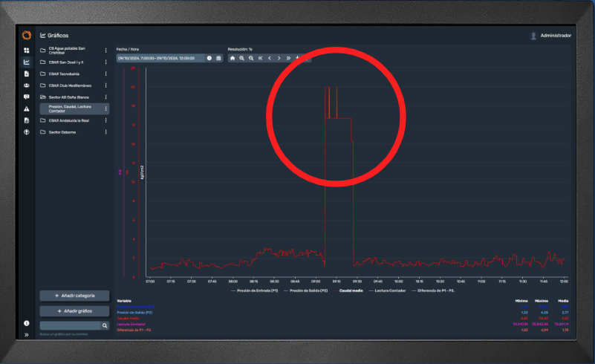Image resolution: width=595 pixels, height=364 pixels.
Task: Step back with single left arrow
Action: tap(270, 58)
